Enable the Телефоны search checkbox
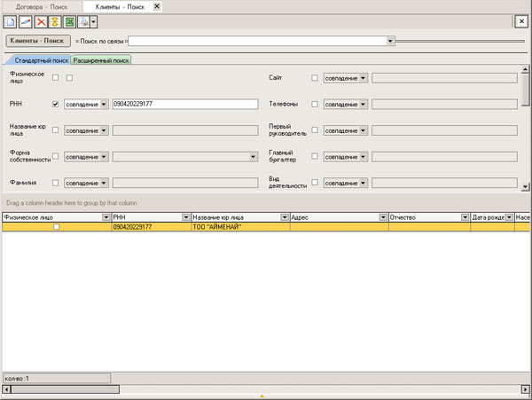532x400 pixels. [315, 104]
